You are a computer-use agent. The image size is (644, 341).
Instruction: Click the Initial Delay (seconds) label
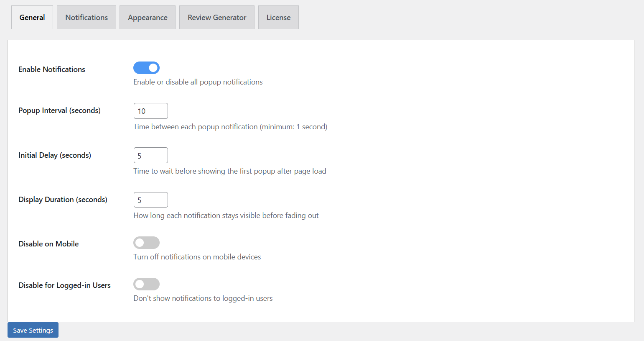[54, 155]
